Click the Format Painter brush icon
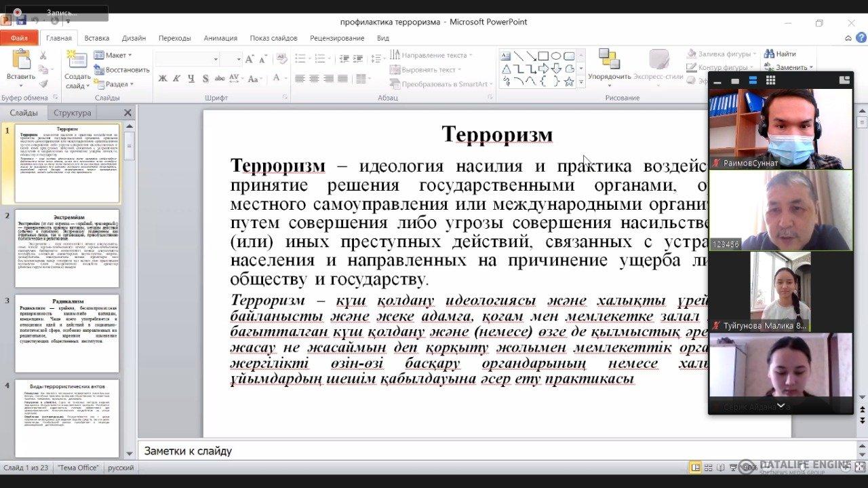This screenshot has width=868, height=488. point(43,83)
